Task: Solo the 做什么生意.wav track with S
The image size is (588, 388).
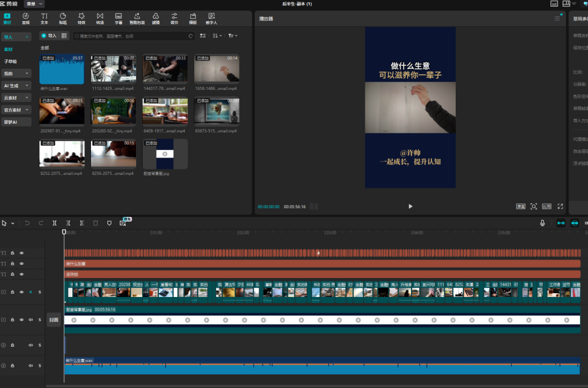Action: pyautogui.click(x=40, y=366)
